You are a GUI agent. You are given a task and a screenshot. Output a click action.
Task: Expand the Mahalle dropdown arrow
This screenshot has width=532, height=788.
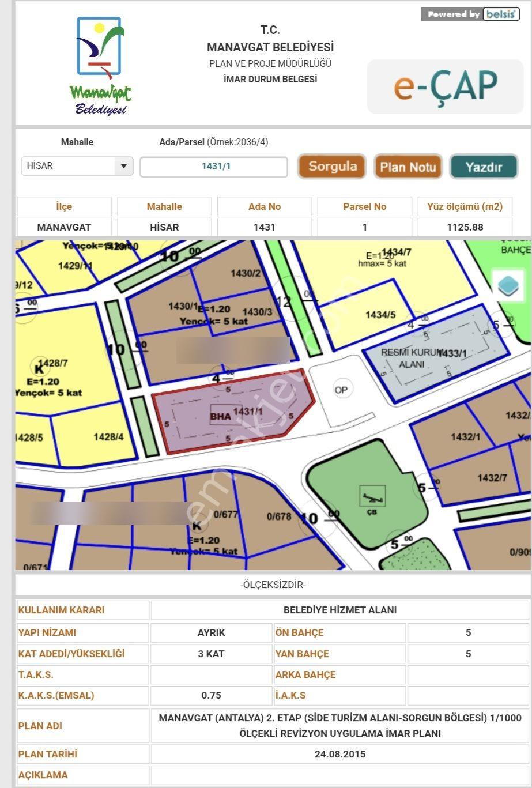(x=123, y=166)
